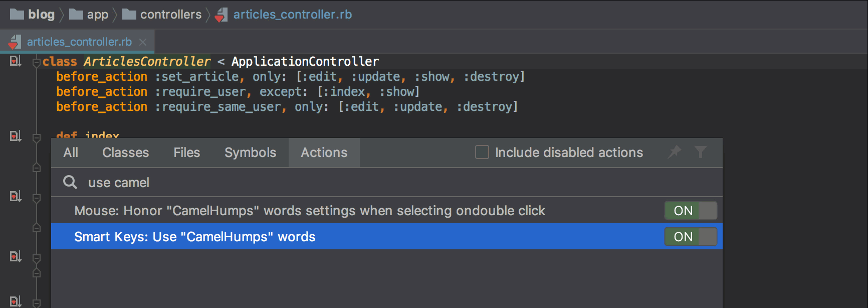Screen dimensions: 868x308
Task: Switch to the Symbols tab
Action: [250, 152]
